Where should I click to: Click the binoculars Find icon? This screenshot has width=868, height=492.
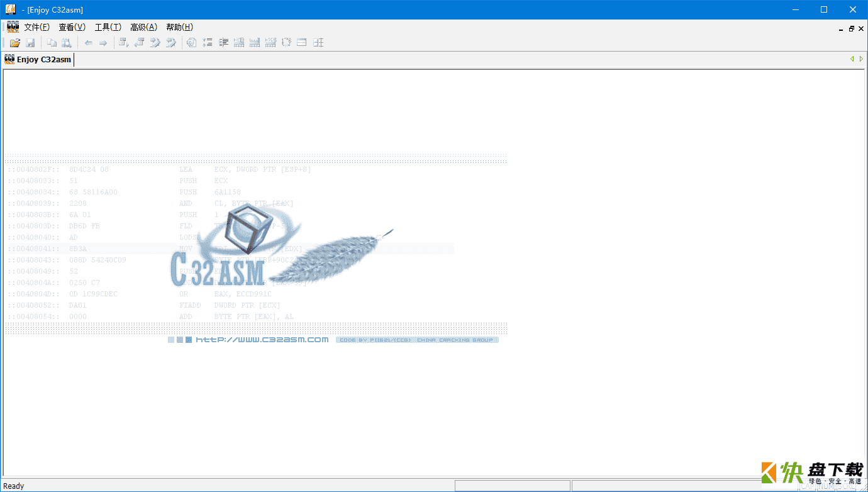(x=66, y=43)
